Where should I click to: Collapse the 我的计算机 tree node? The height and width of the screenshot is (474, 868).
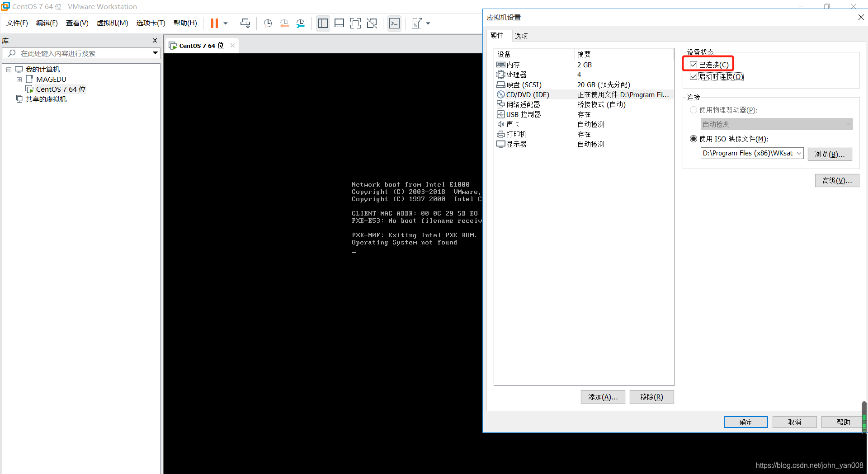pyautogui.click(x=9, y=70)
